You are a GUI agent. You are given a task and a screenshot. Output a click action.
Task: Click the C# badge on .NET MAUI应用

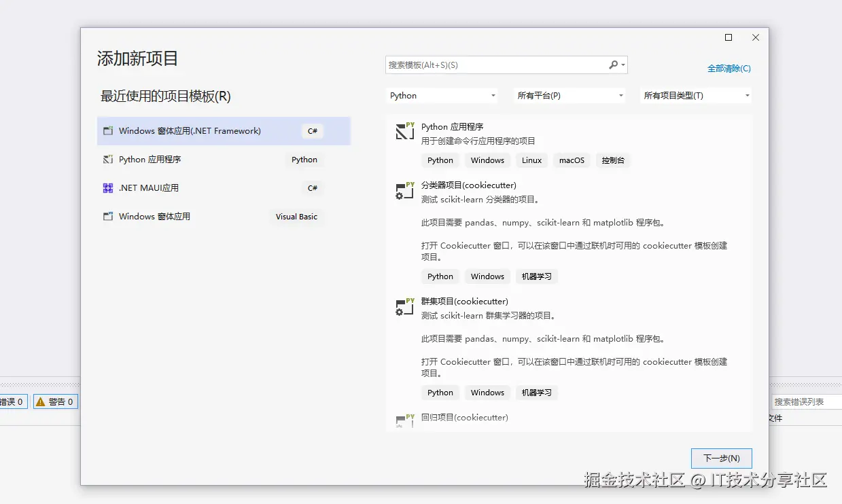[313, 188]
